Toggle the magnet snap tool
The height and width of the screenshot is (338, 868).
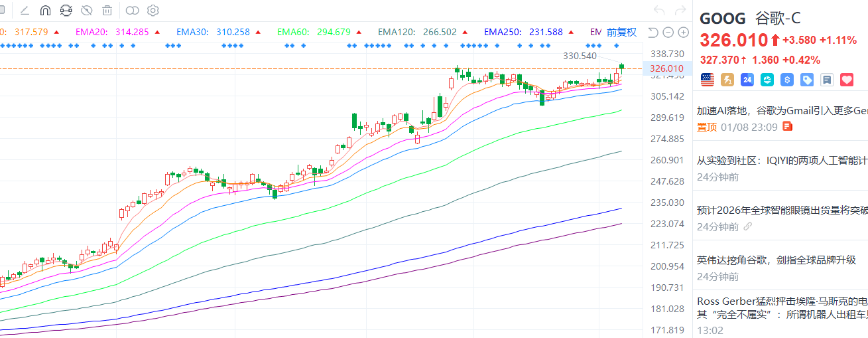[x=45, y=11]
